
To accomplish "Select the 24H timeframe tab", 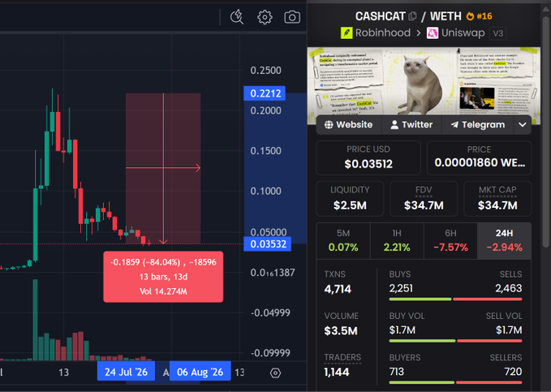I will 504,241.
